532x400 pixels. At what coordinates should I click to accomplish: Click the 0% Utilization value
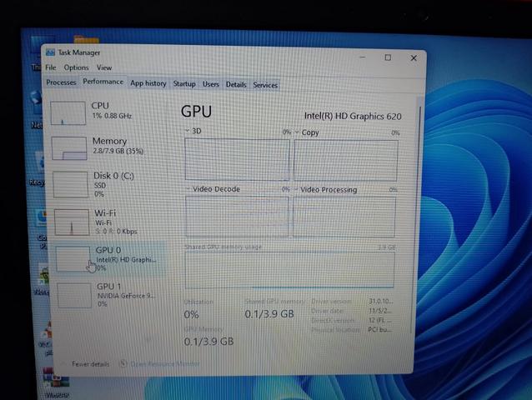coord(191,314)
